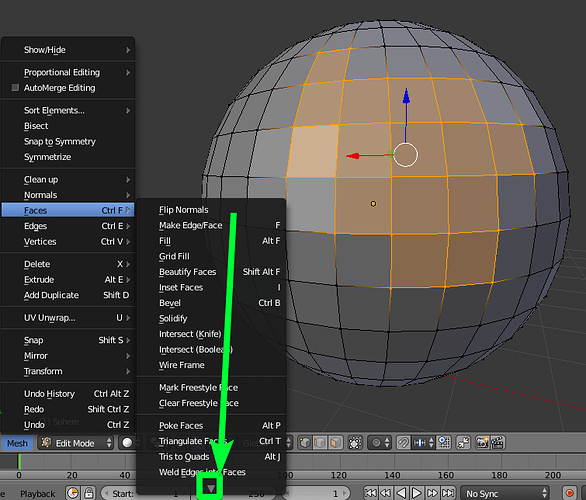Toggle the red auto-keying record button
Image resolution: width=586 pixels, height=500 pixels.
(x=569, y=493)
